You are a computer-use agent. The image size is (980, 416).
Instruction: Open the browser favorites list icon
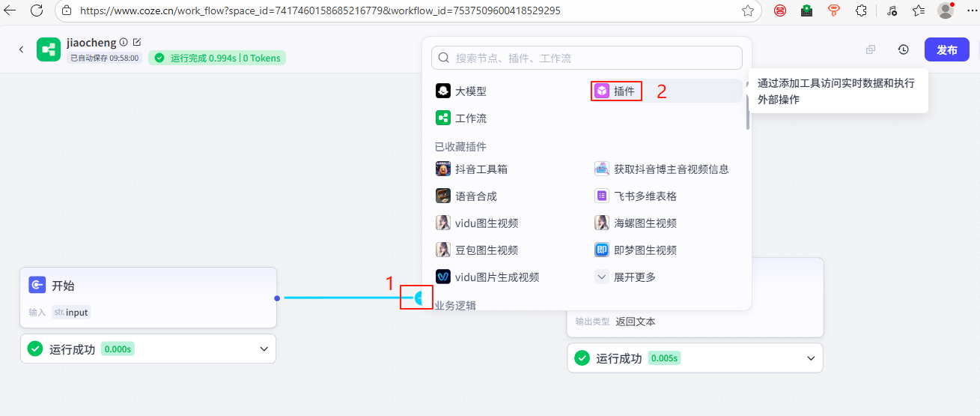tap(918, 10)
